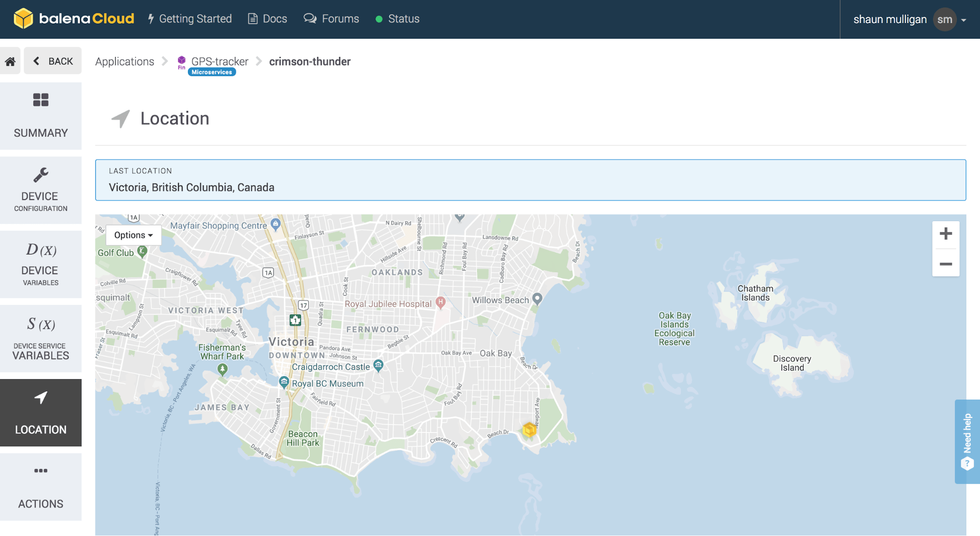
Task: Click the sm user avatar
Action: pos(945,20)
